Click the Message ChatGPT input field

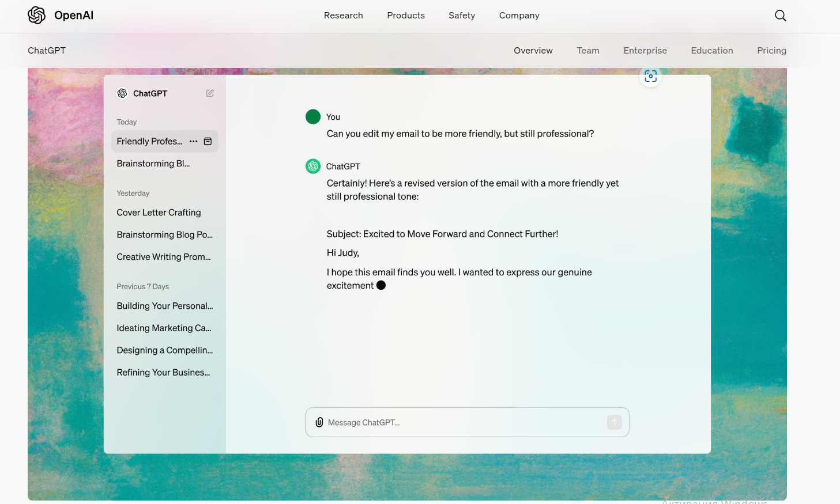coord(467,422)
